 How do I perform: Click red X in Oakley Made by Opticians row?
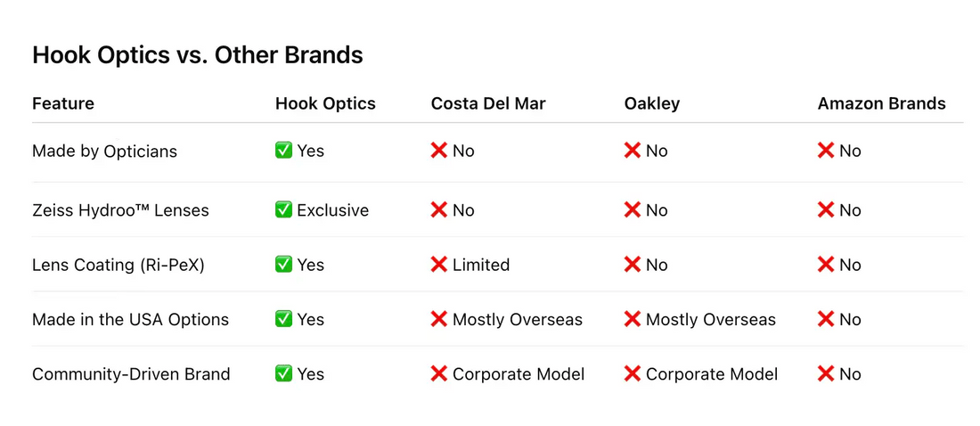633,151
